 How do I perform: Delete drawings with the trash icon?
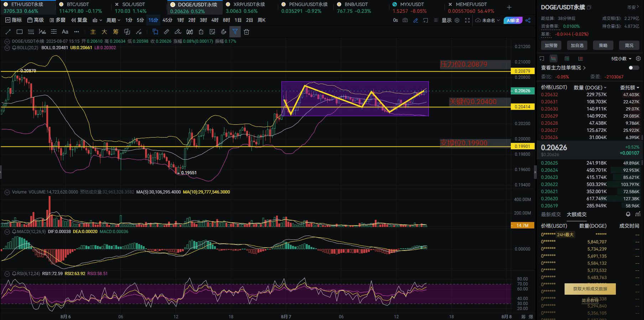tap(246, 32)
